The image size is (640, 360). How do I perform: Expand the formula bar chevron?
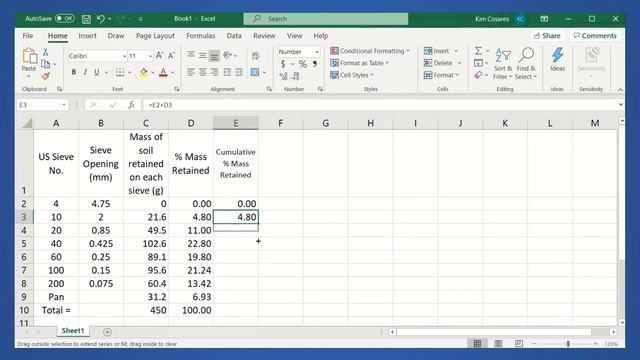coord(620,105)
